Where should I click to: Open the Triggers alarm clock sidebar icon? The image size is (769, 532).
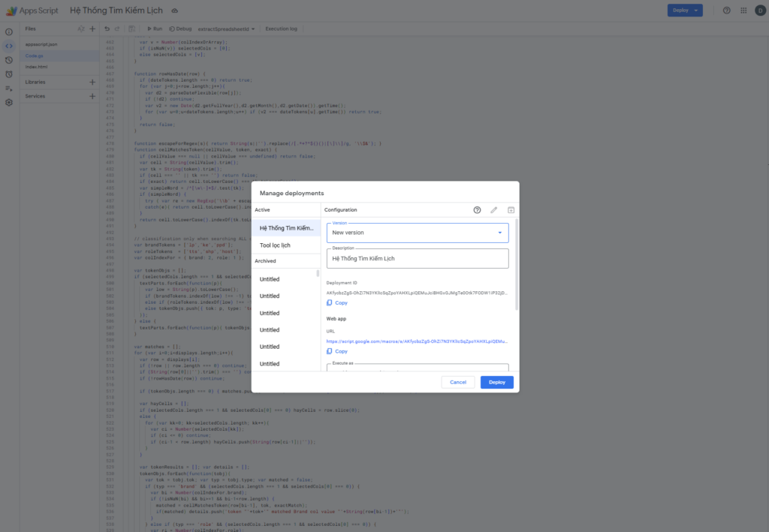click(x=9, y=74)
